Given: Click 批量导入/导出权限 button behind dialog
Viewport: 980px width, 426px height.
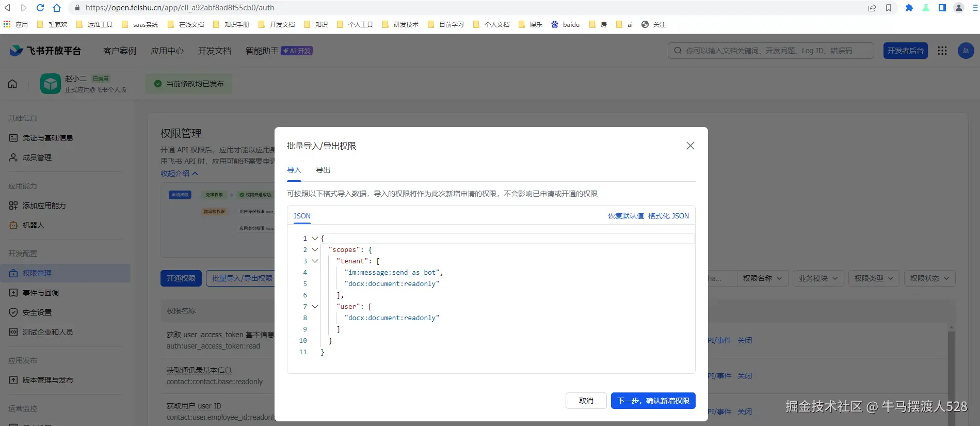Looking at the screenshot, I should coord(240,278).
